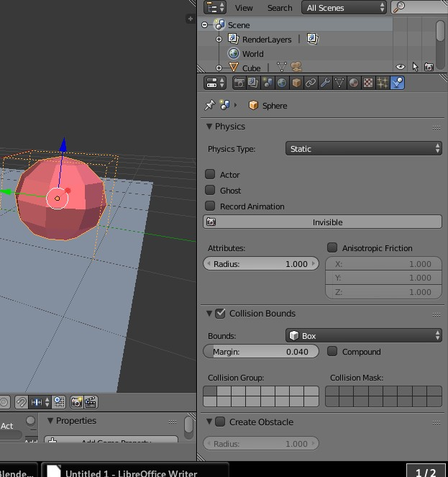This screenshot has width=448, height=477.
Task: Click the Sphere object cube icon in breadcrumb
Action: [x=253, y=105]
